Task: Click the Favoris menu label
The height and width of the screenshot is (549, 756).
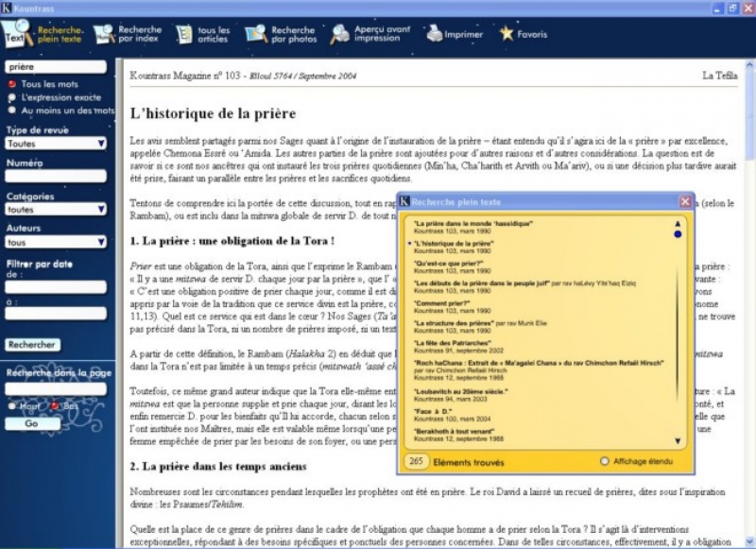Action: pos(532,34)
